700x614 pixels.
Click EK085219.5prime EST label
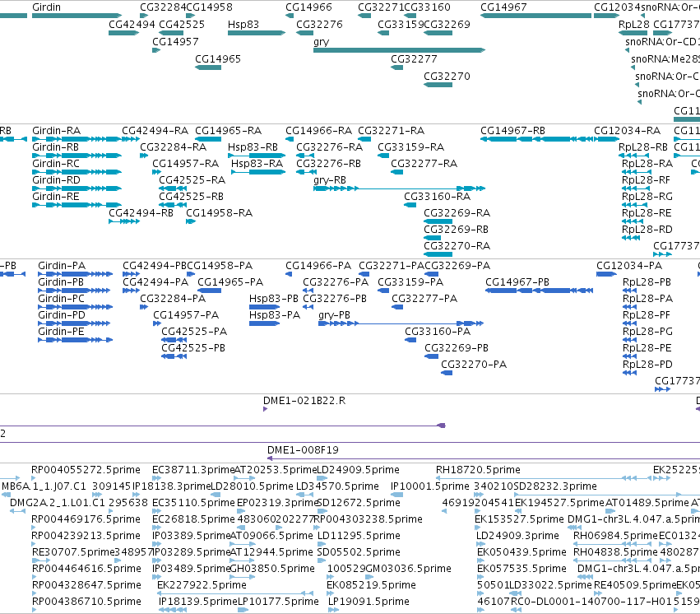pos(371,585)
